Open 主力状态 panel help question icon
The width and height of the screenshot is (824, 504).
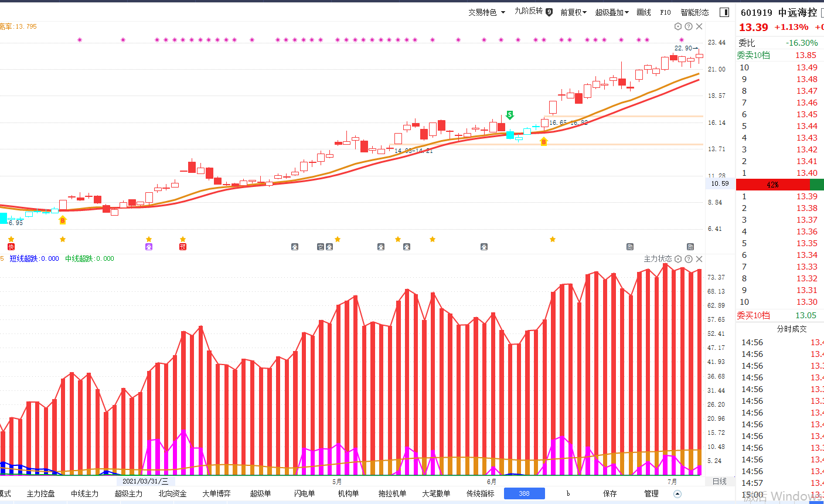689,258
